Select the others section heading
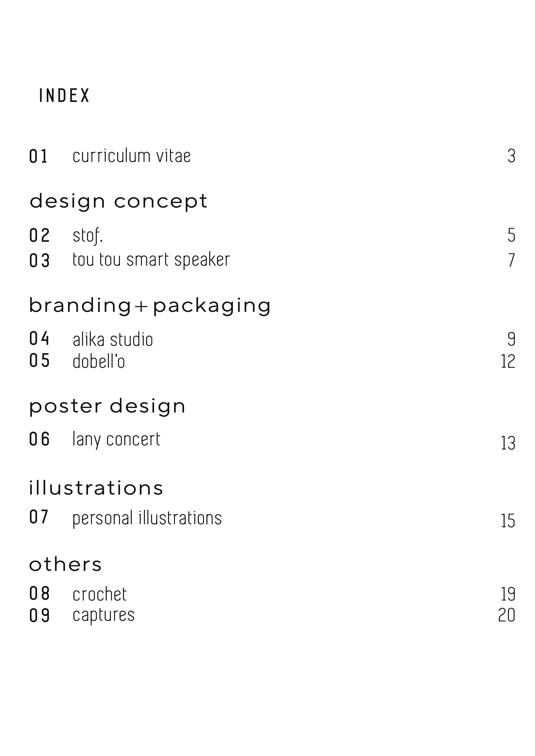535x756 pixels. [x=65, y=564]
